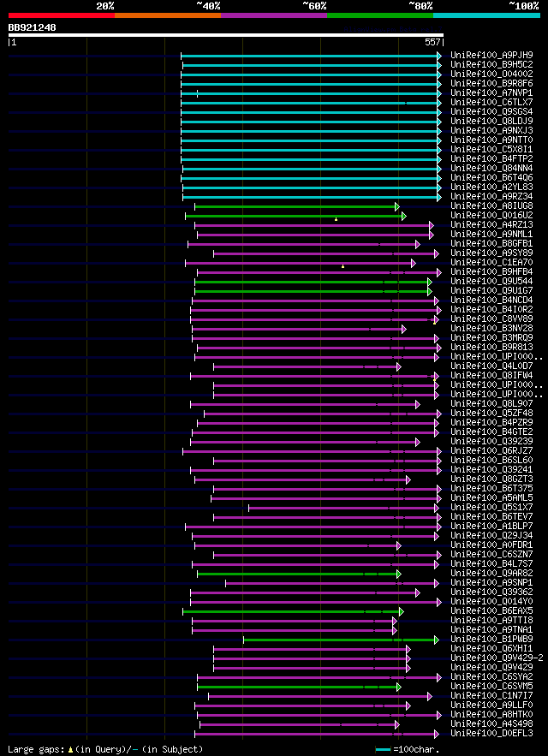Select the UniRef100_B9HFB4 label
This screenshot has height=756, width=548.
tap(491, 272)
